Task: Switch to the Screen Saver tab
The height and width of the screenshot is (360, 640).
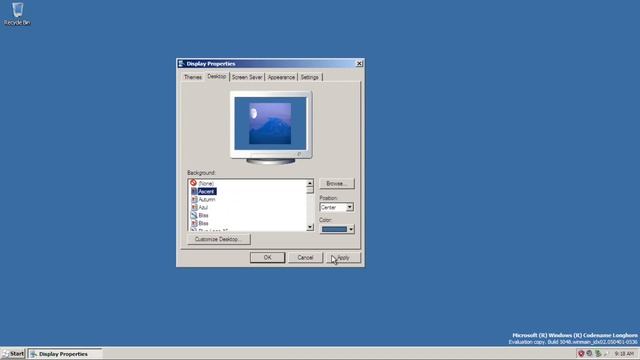Action: click(247, 77)
